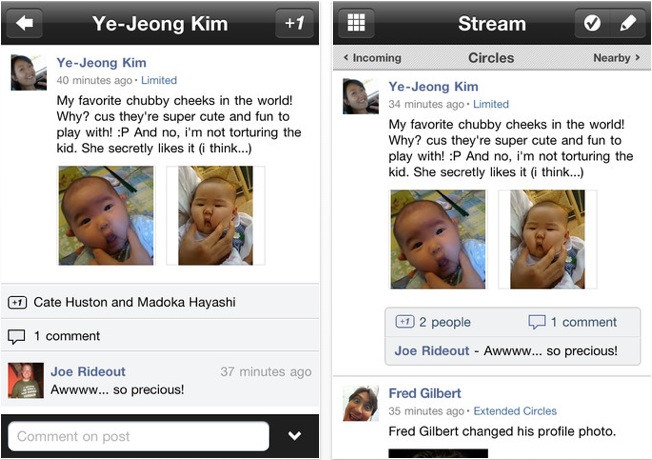This screenshot has height=460, width=652.
Task: Tap Awwww... so precious! comment in post view
Action: coord(117,390)
